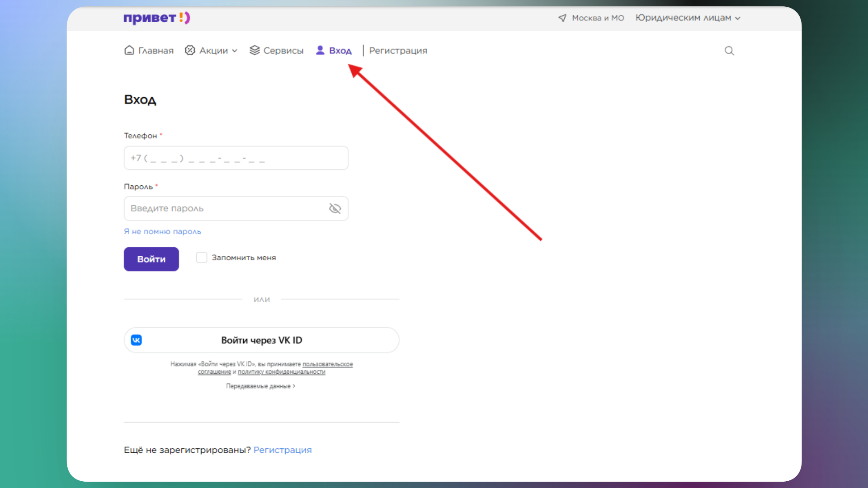The height and width of the screenshot is (488, 868).
Task: Click the layers icon beside Сервисы
Action: tap(255, 51)
